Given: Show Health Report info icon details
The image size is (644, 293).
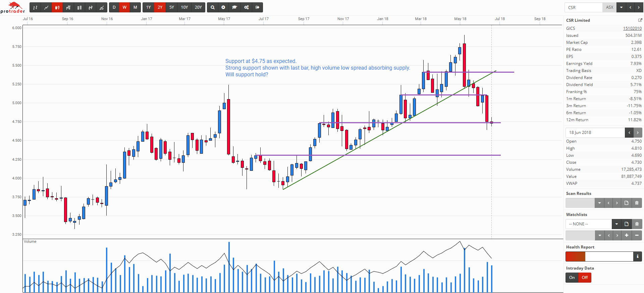Looking at the screenshot, I should tap(638, 257).
